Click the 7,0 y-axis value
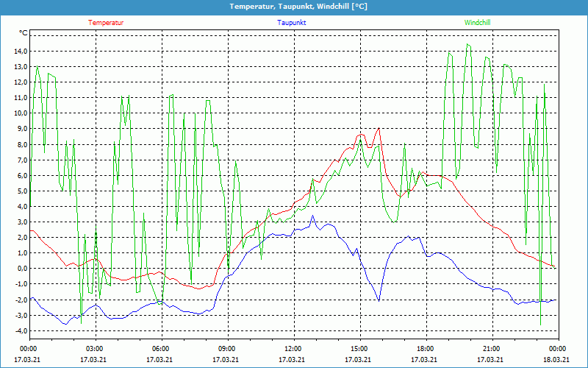 pyautogui.click(x=23, y=160)
